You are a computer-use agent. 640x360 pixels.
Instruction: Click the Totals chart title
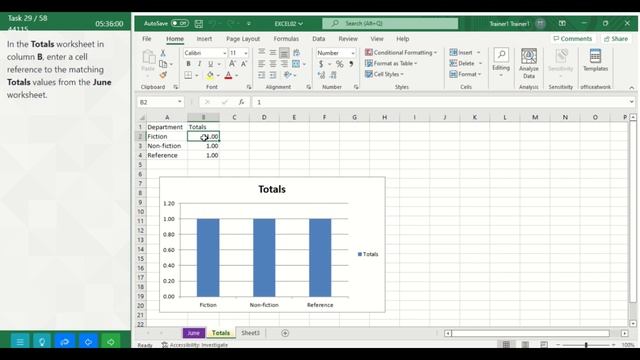pos(272,189)
